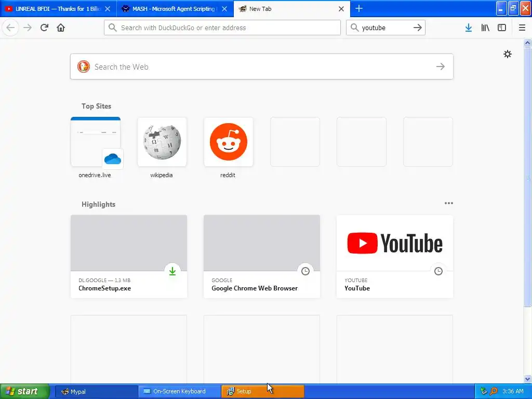
Task: Open the YouTube highlight card
Action: click(395, 257)
